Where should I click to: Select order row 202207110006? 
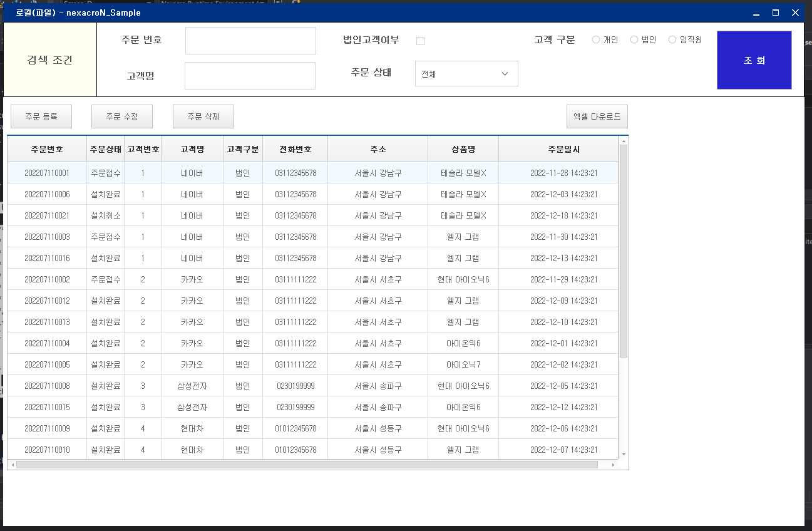(312, 194)
